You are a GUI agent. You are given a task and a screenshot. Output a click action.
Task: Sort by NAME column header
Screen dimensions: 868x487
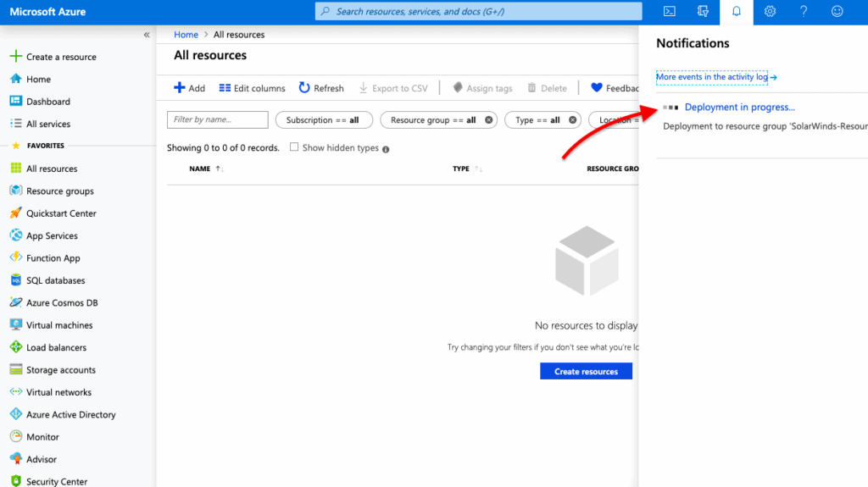point(200,169)
